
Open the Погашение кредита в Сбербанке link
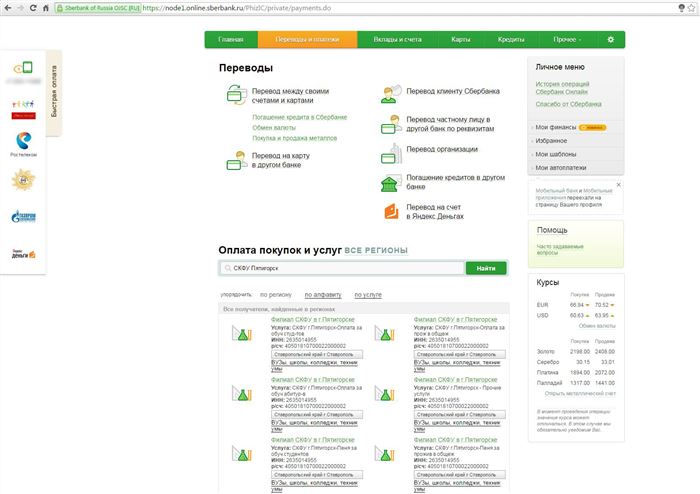coord(300,117)
